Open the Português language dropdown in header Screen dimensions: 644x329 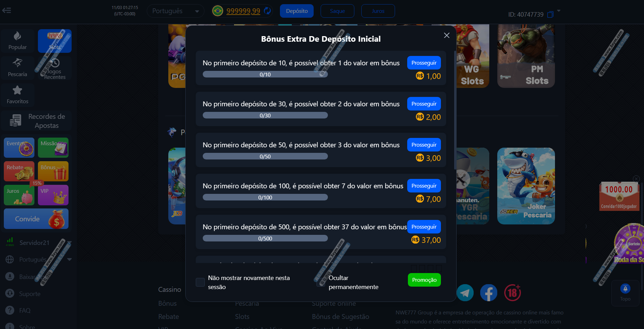[176, 11]
